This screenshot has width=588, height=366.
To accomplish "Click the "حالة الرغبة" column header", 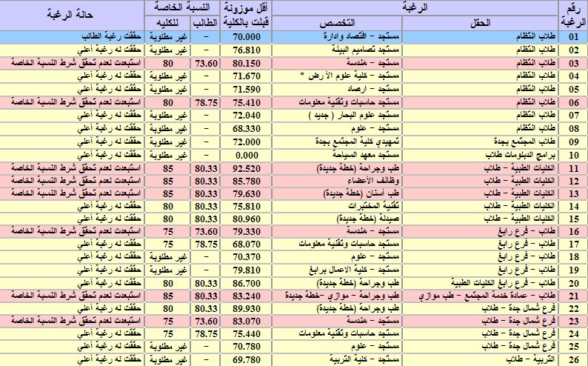I will (73, 15).
